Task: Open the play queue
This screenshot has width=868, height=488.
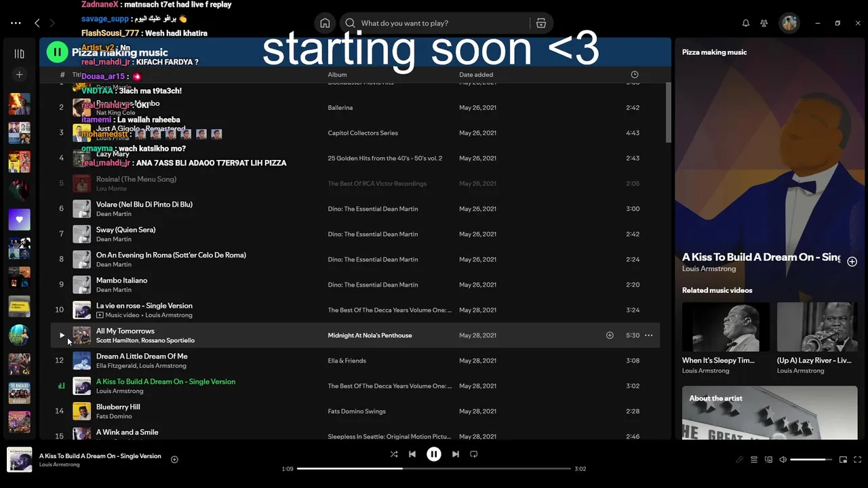Action: click(x=754, y=460)
